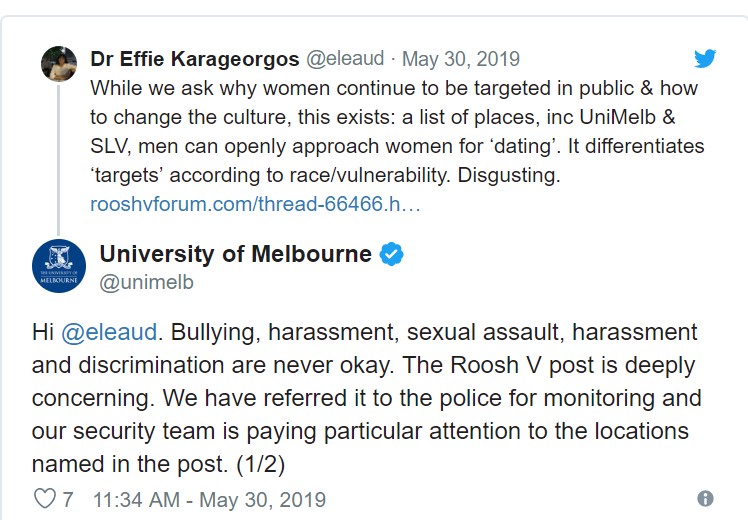Screen dimensions: 748x520
Task: Click the May 30, 2019 date in the quoted tweet
Action: click(465, 59)
